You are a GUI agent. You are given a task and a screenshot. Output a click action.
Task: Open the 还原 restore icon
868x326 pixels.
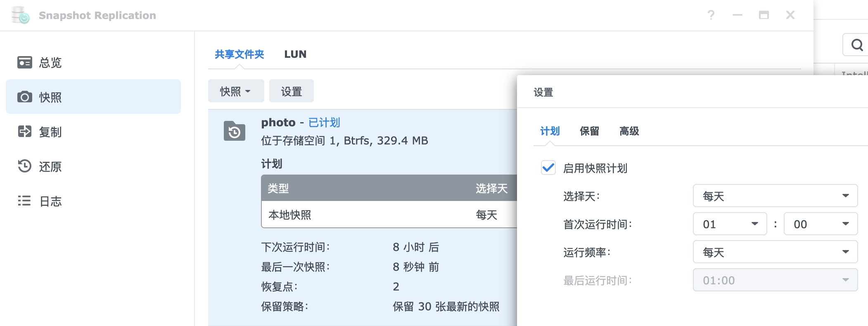(25, 166)
